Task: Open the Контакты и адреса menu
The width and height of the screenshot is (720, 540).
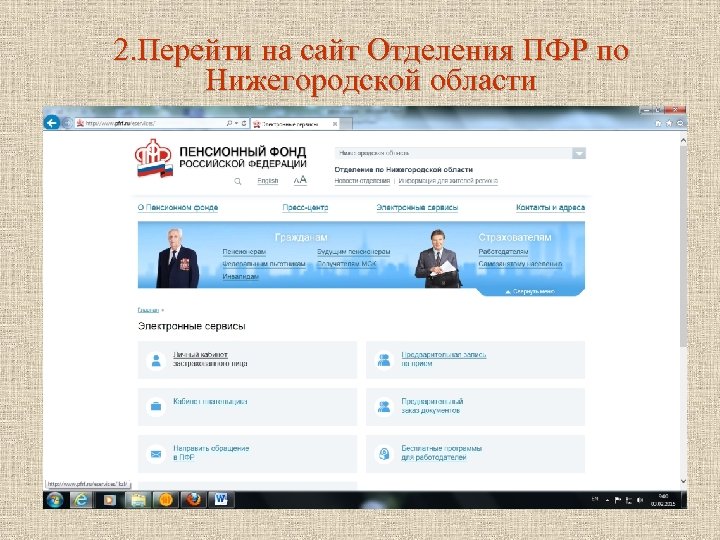Action: pos(550,208)
